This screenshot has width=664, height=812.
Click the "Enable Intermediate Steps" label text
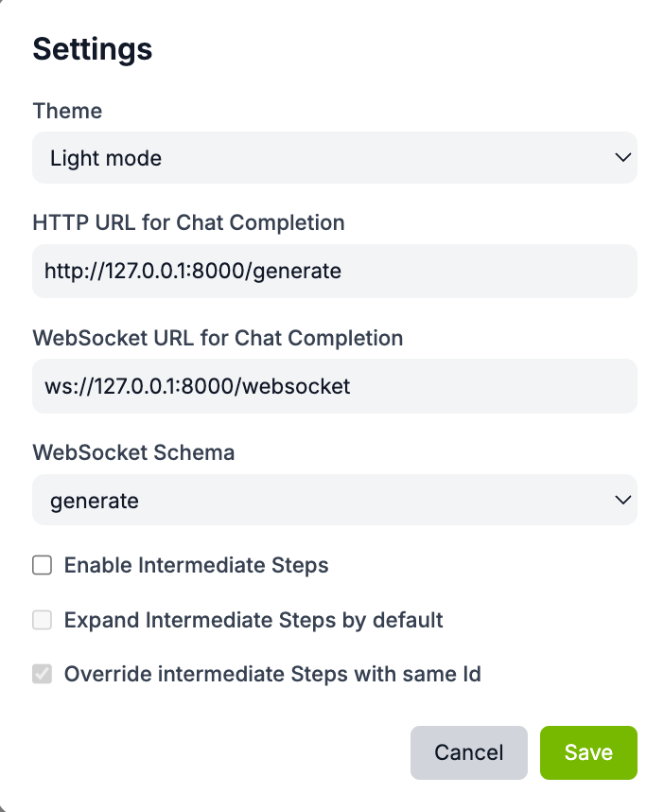[196, 566]
